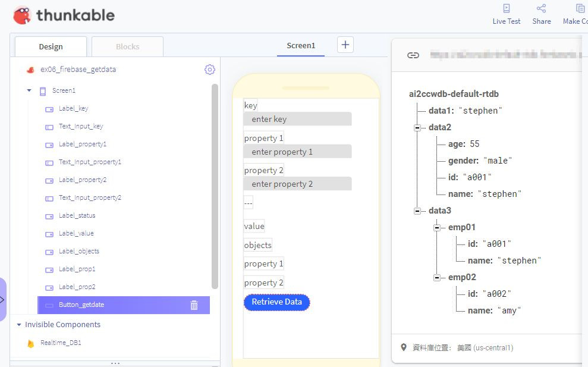588x367 pixels.
Task: Click the Realtime_DB1 firebase icon
Action: click(x=31, y=343)
